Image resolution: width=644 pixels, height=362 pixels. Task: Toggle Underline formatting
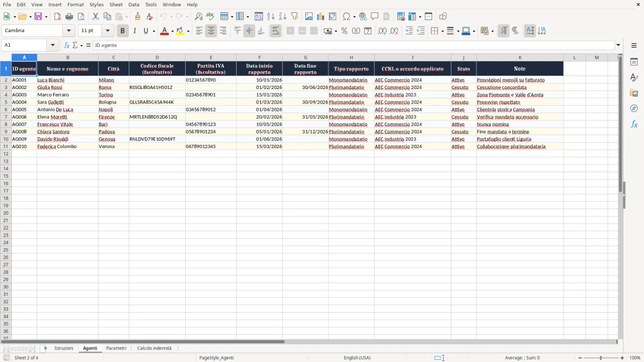(145, 31)
